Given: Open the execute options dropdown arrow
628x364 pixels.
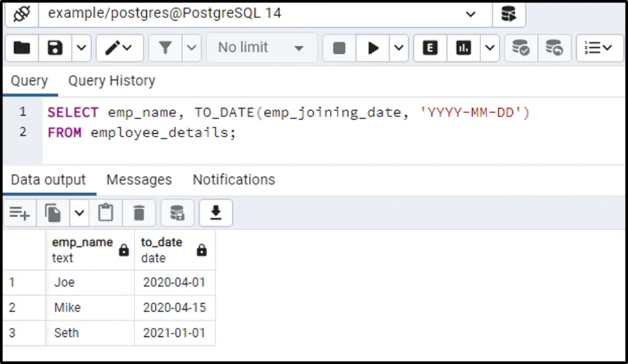Looking at the screenshot, I should [x=398, y=48].
